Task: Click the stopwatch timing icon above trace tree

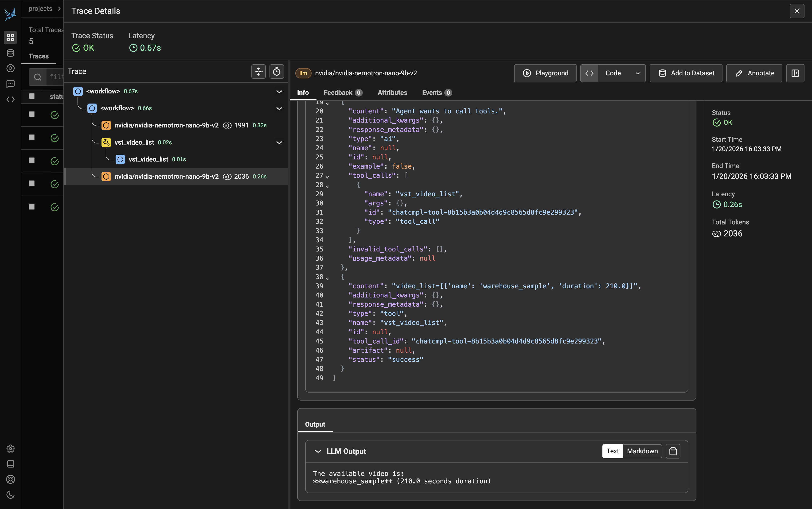Action: (x=277, y=71)
